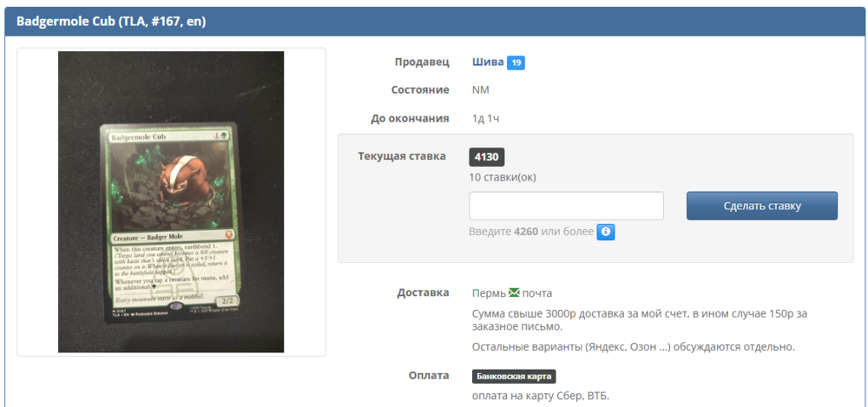Click the info icon next to minimum bid hint

point(606,232)
